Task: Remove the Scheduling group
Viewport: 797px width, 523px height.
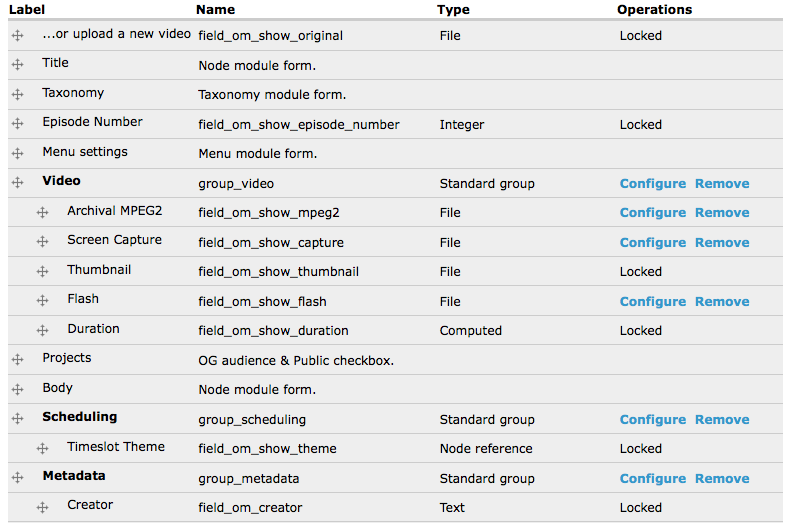Action: 721,420
